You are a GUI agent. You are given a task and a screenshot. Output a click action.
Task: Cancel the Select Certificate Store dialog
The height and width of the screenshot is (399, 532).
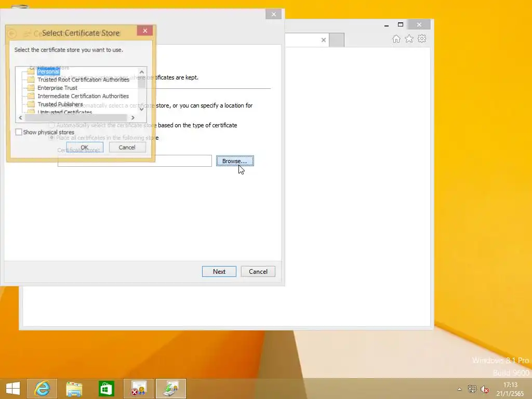127,147
